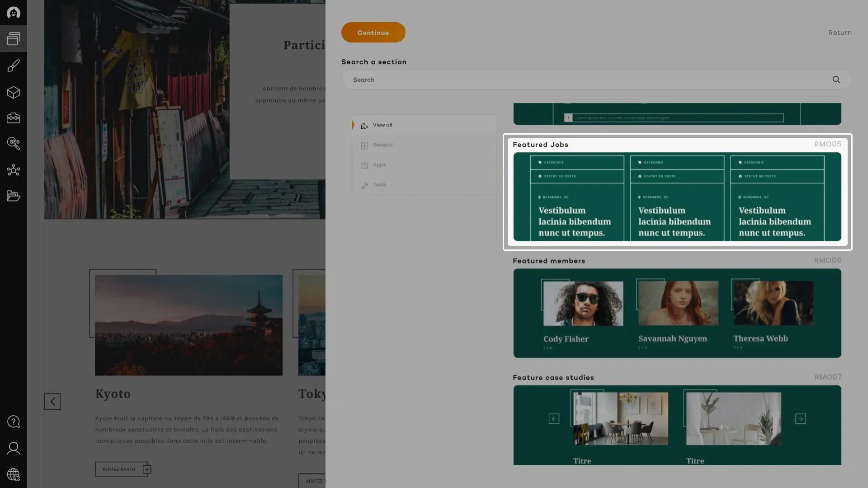Open the SEO search tool icon

pyautogui.click(x=14, y=144)
